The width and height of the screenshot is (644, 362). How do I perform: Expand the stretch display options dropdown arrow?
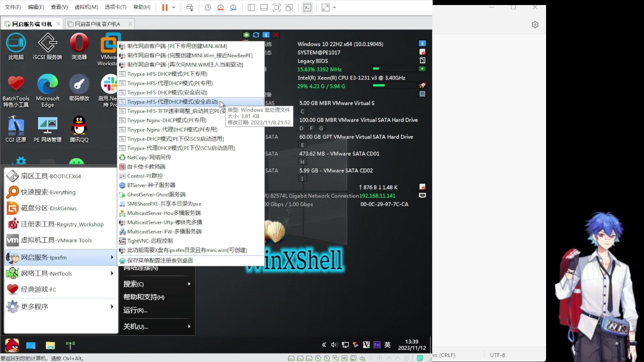tap(334, 7)
